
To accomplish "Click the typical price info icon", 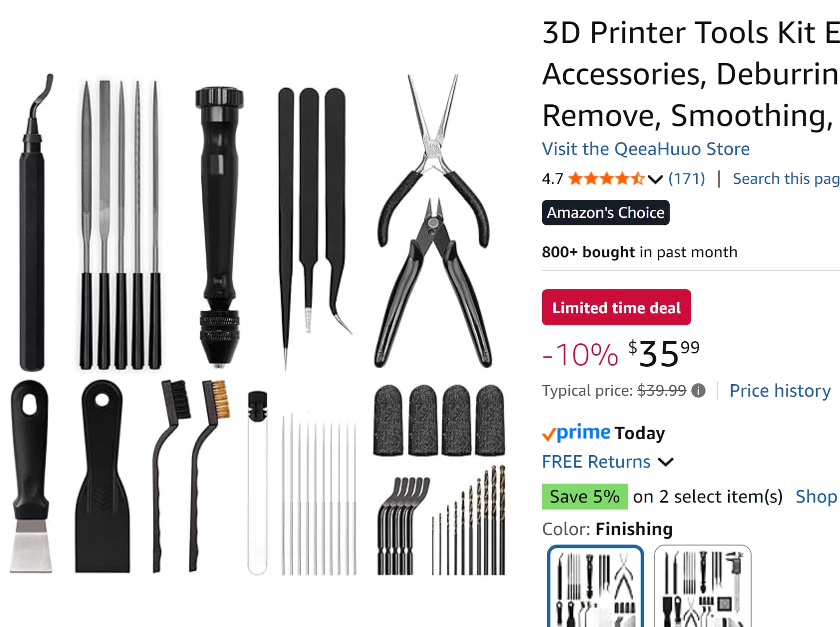I will 698,391.
